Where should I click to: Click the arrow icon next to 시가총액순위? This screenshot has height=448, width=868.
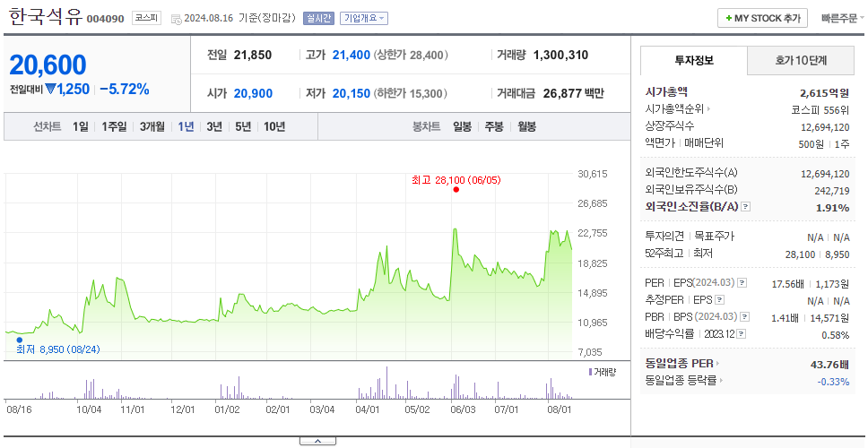[709, 109]
